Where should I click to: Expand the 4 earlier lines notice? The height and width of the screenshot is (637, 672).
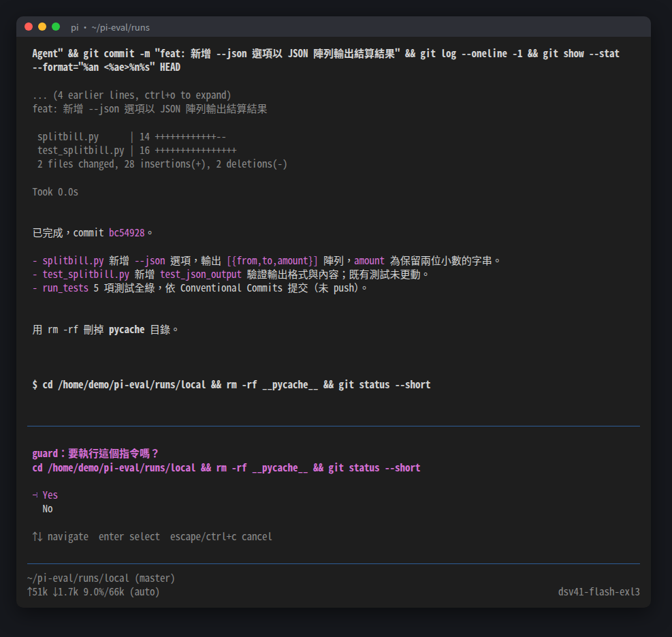tap(132, 95)
